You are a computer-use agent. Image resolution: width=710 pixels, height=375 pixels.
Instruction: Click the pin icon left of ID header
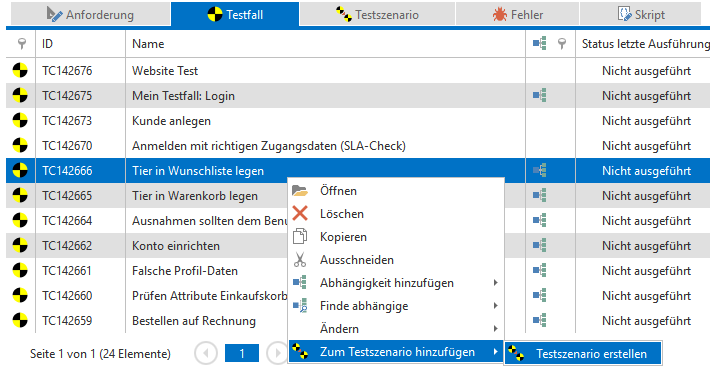click(x=21, y=43)
